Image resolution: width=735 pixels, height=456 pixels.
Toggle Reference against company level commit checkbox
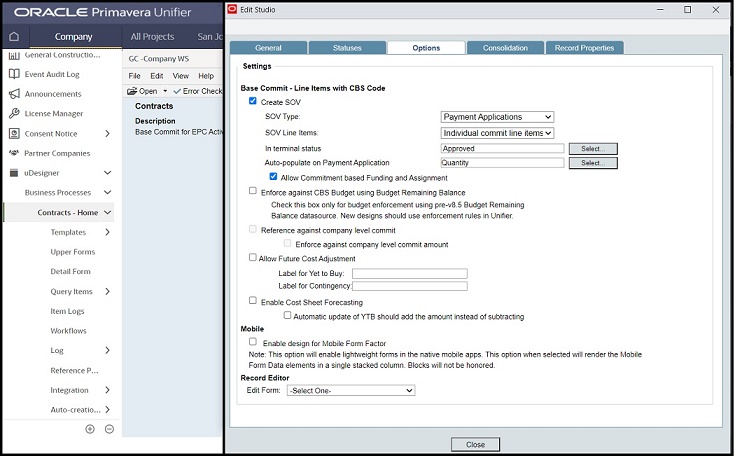click(253, 229)
